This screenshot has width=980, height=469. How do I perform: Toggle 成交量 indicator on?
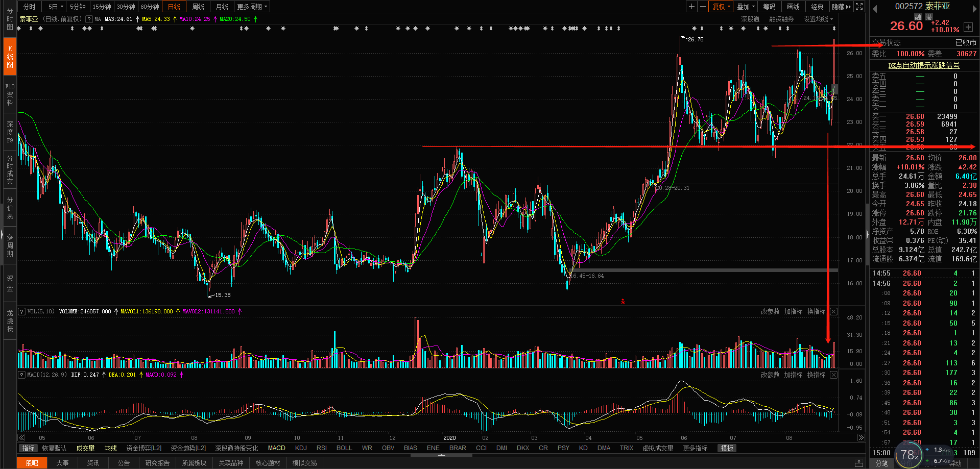click(85, 448)
